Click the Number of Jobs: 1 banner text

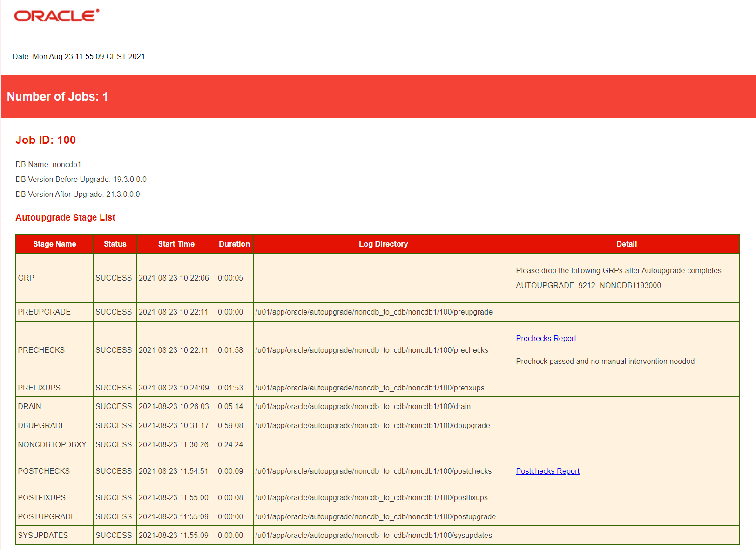(x=58, y=96)
